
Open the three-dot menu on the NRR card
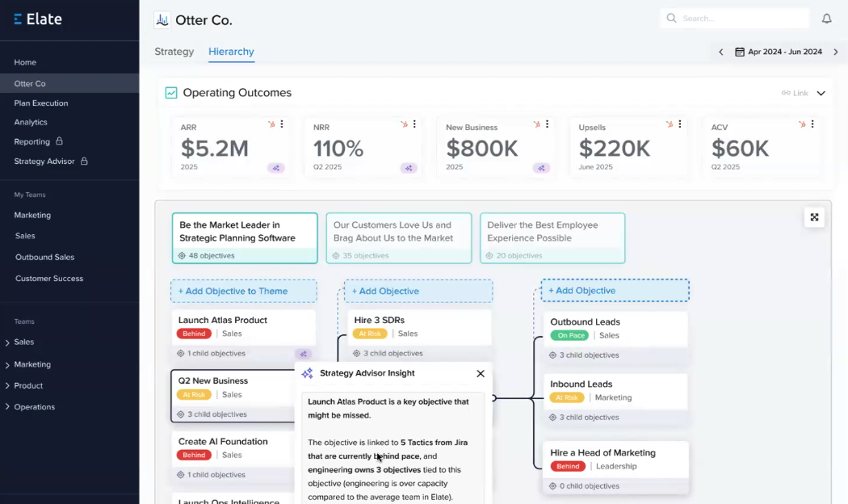[414, 125]
